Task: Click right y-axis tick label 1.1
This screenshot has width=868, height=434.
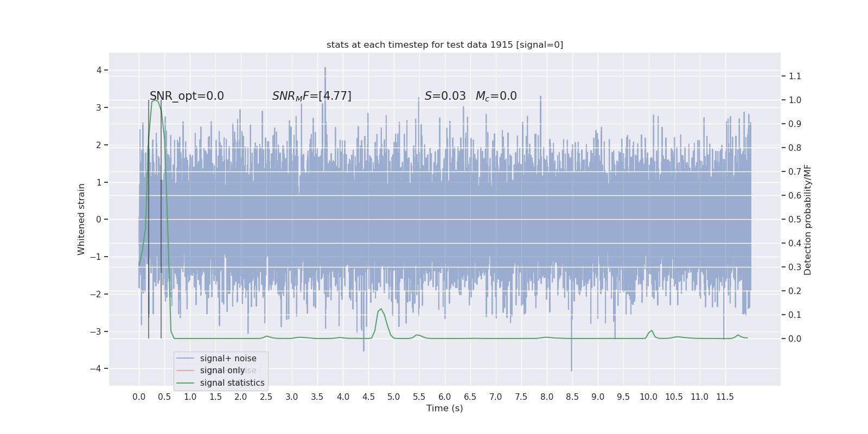Action: pos(795,76)
